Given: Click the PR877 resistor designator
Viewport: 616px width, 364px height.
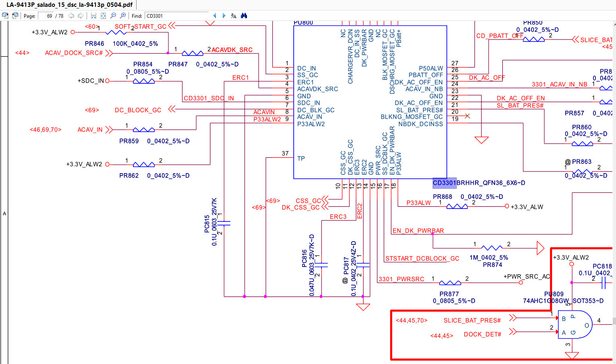Looking at the screenshot, I should [x=449, y=294].
